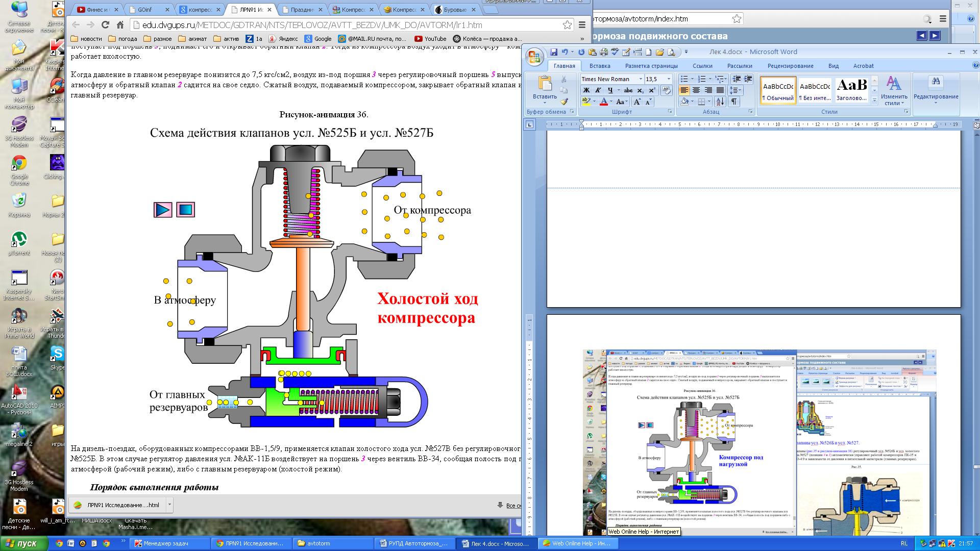Image resolution: width=980 pixels, height=551 pixels.
Task: Switch to the Рецензирование ribbon tab
Action: (790, 66)
